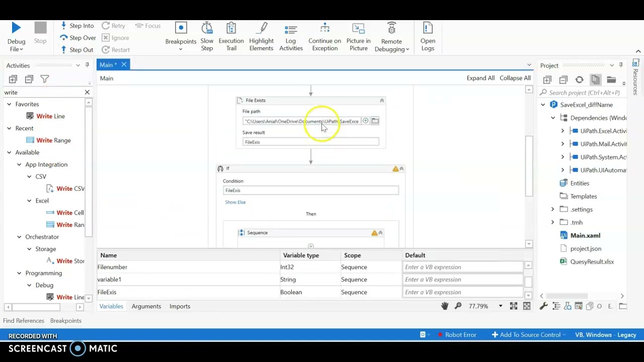Collapse all in Activities panel
This screenshot has width=644, height=362.
pos(29,79)
